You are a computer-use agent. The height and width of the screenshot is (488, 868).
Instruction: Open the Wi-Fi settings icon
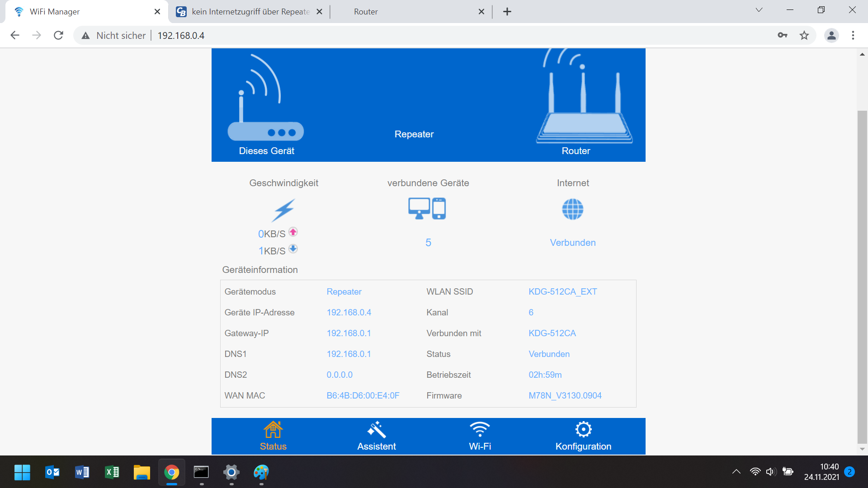[480, 430]
